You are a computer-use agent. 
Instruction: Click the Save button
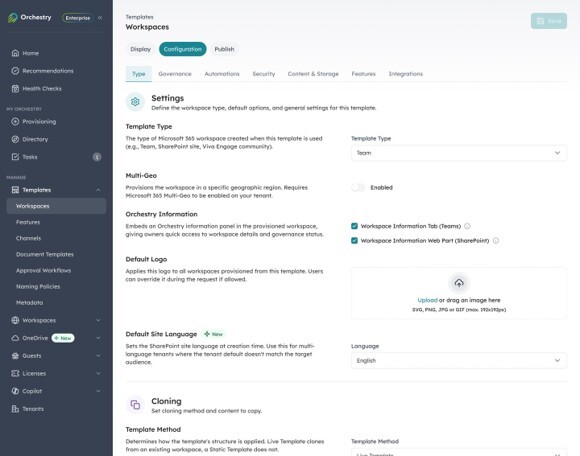pos(549,21)
